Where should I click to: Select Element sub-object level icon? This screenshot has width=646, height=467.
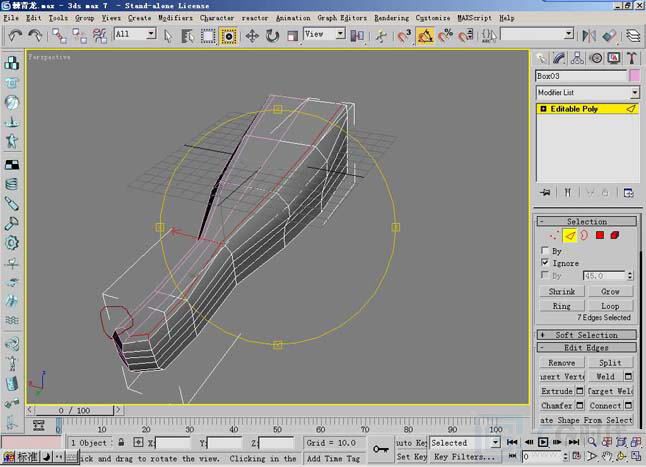click(615, 236)
